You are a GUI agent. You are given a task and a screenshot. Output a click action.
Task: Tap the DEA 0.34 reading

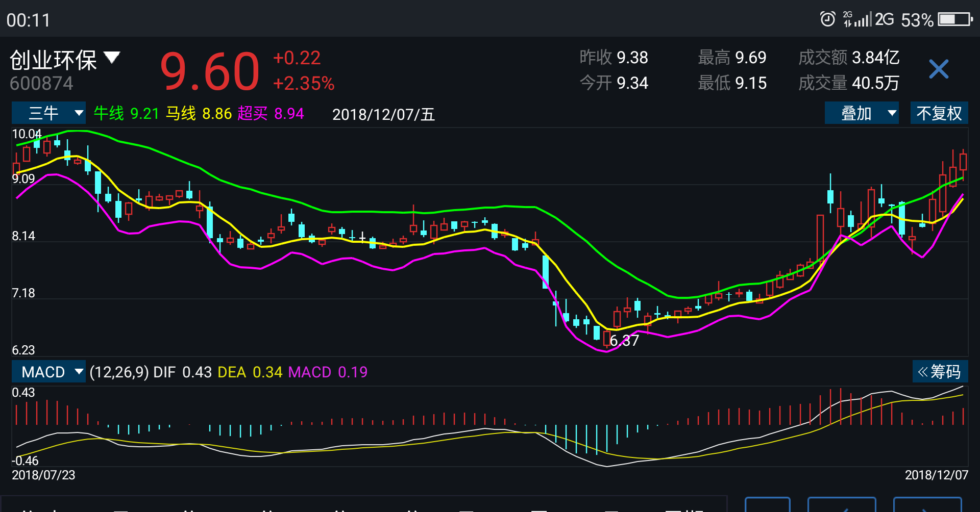click(250, 372)
